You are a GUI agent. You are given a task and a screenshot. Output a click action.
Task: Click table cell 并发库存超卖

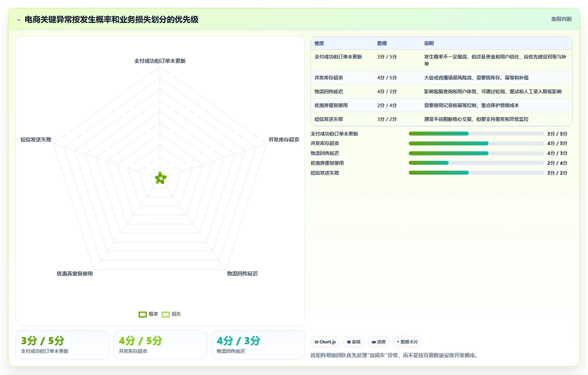pyautogui.click(x=329, y=78)
